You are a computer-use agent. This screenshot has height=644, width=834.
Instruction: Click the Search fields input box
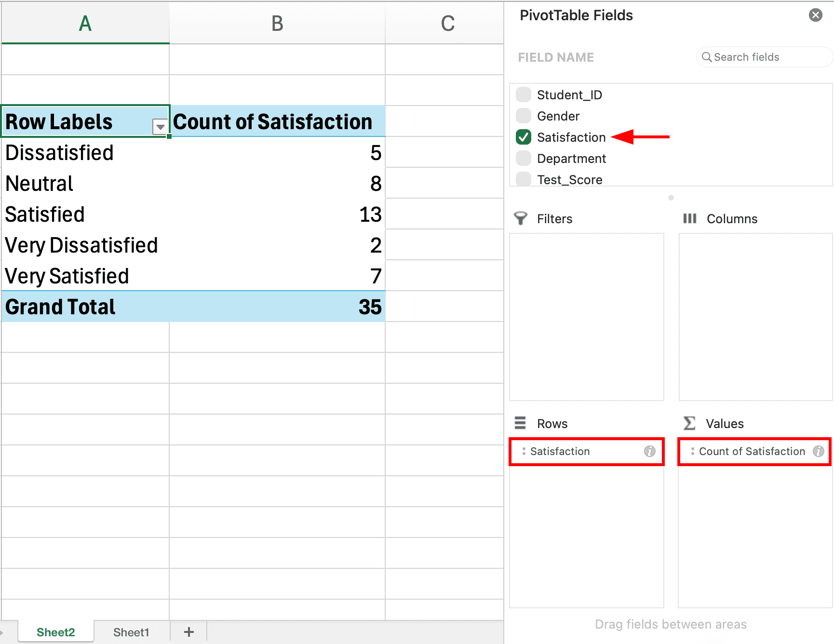click(757, 57)
